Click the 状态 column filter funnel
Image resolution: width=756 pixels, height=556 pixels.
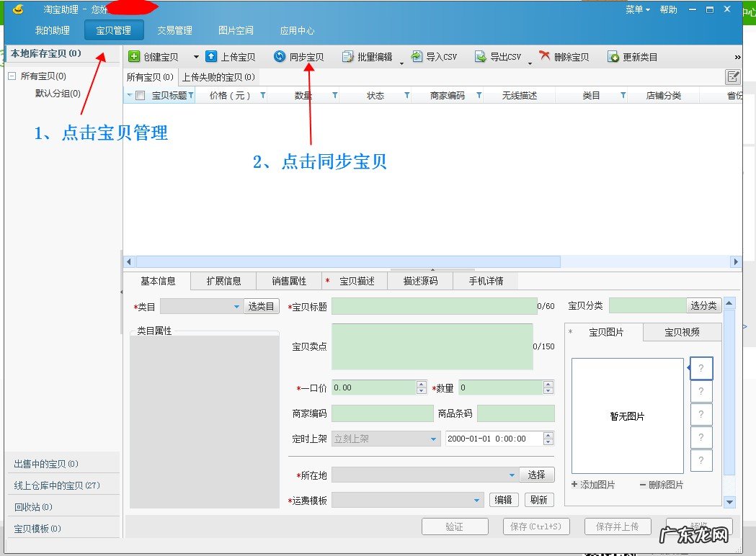(x=406, y=94)
